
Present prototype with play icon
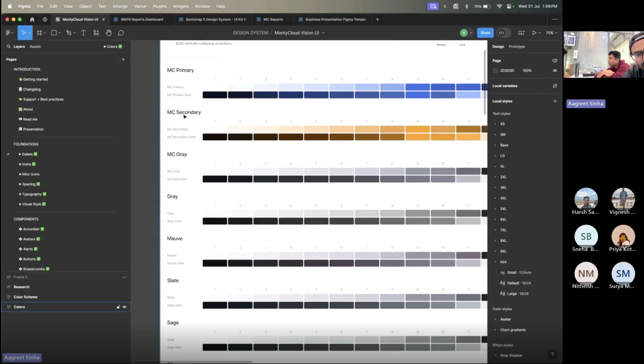(x=534, y=33)
